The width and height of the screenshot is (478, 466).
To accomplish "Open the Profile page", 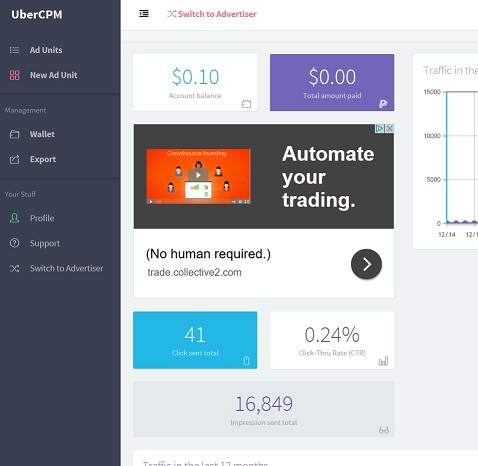I will [42, 218].
